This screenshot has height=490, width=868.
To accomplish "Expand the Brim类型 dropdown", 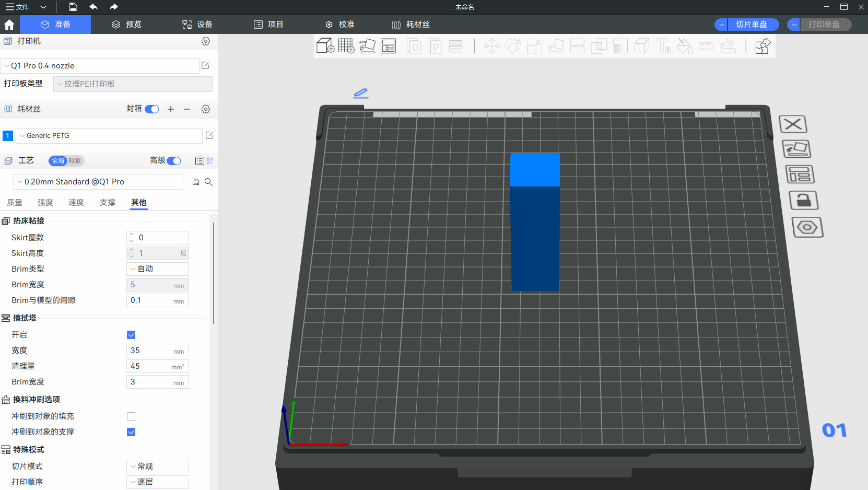I will (x=157, y=269).
